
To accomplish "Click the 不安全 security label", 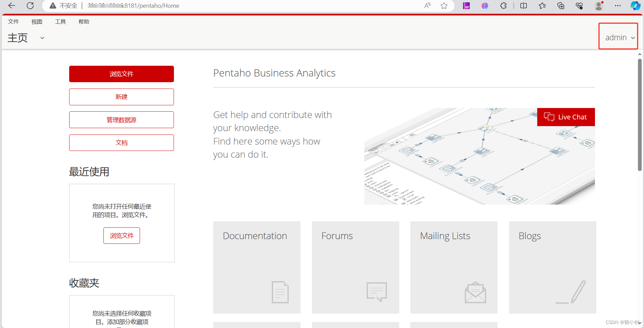I will [68, 6].
